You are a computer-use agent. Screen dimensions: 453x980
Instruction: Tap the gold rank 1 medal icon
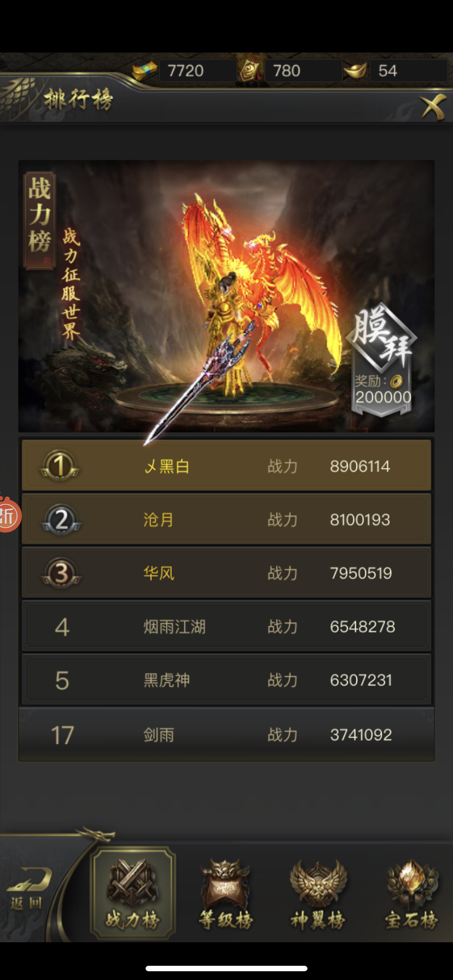click(x=60, y=466)
